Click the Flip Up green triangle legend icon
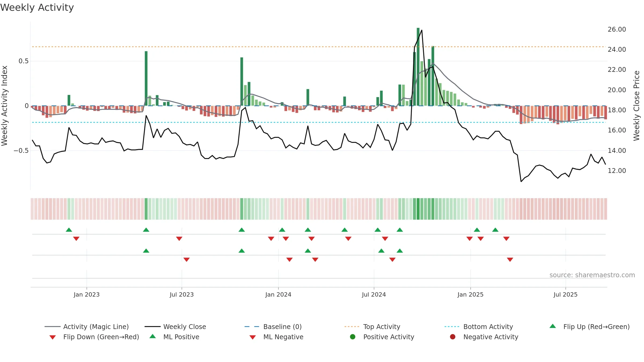This screenshot has width=644, height=362. [552, 326]
